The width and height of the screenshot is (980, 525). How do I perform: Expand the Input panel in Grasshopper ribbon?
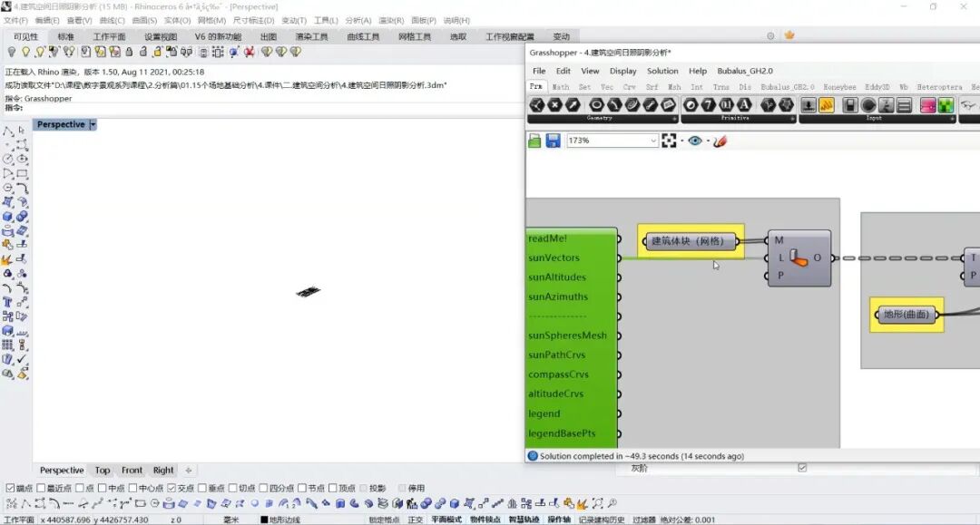[953, 119]
